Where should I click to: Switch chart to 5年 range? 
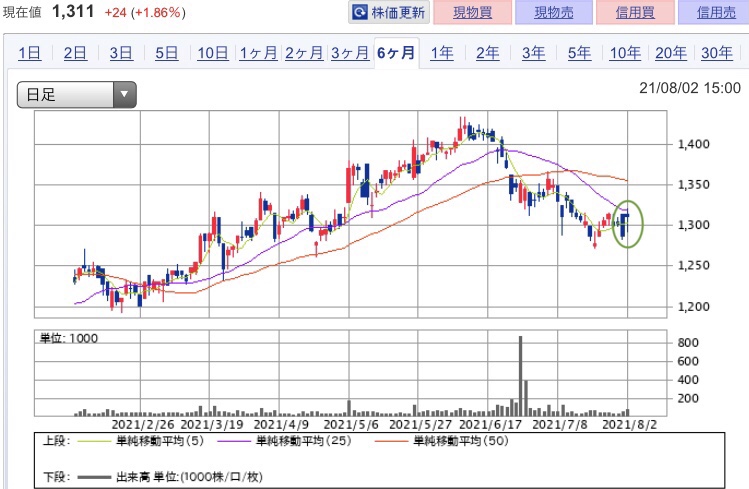(579, 54)
